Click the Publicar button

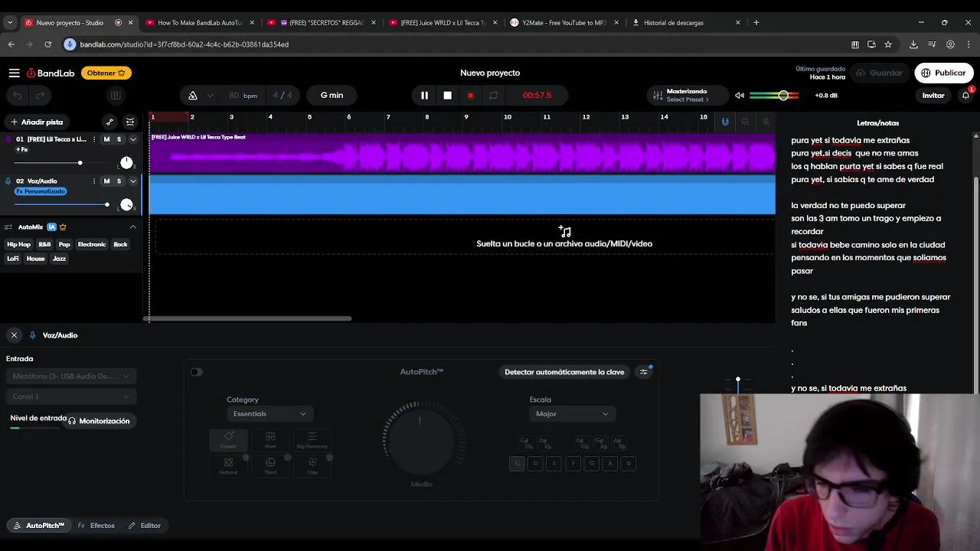[943, 73]
